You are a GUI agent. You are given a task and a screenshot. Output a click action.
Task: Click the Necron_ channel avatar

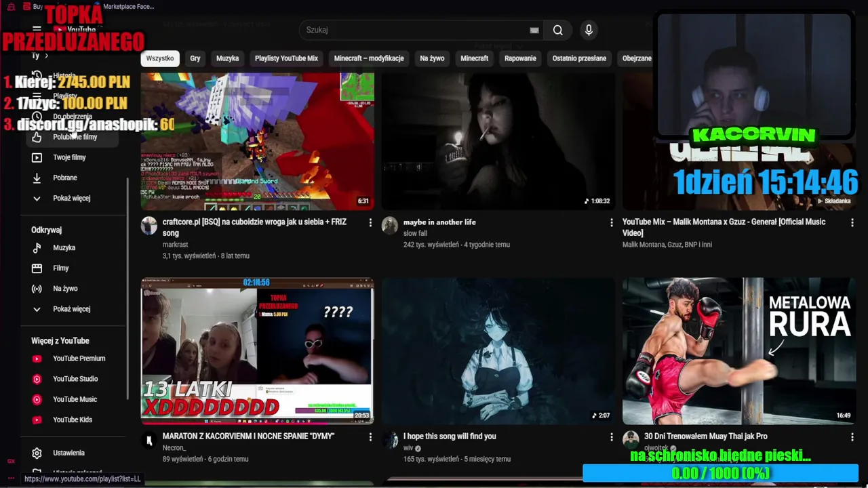[x=149, y=440]
